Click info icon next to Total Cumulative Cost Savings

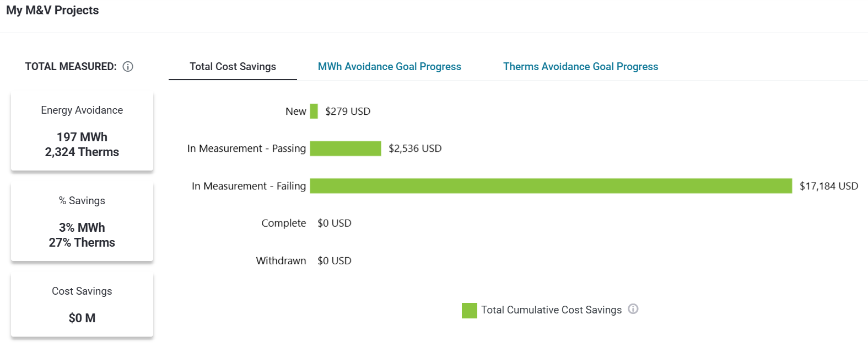pos(633,309)
